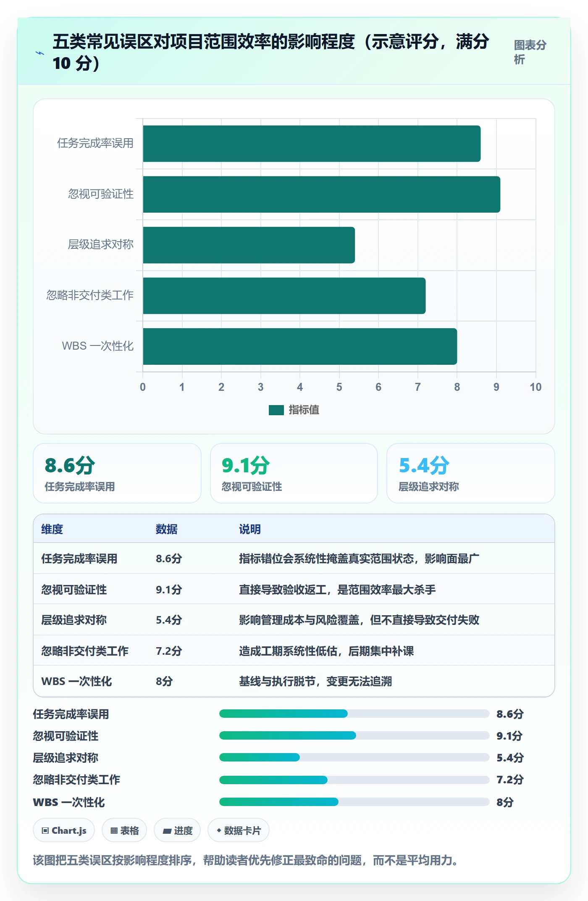Click the Chart.js tag chip

[64, 830]
